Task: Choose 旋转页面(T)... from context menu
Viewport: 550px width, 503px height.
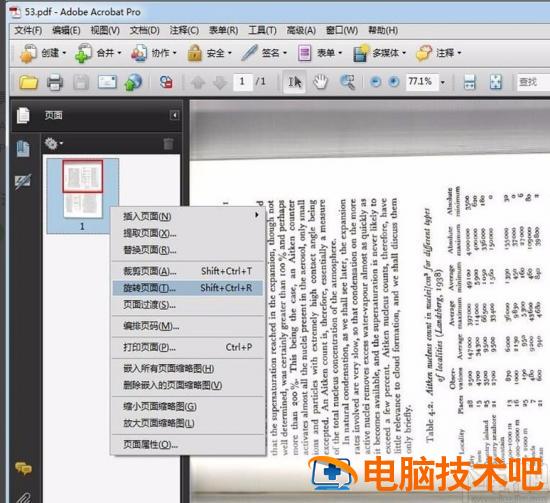Action: click(x=188, y=288)
